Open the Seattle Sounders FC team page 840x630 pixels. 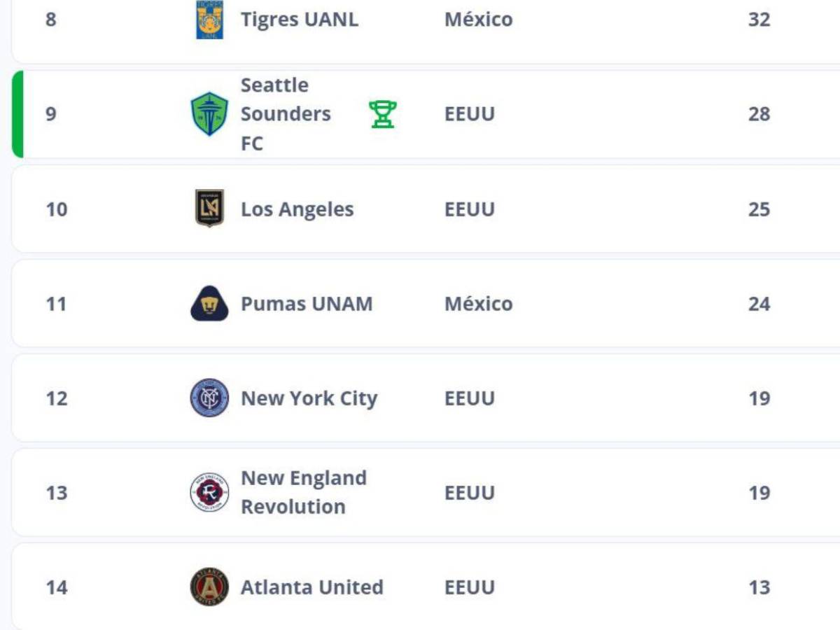pyautogui.click(x=286, y=113)
